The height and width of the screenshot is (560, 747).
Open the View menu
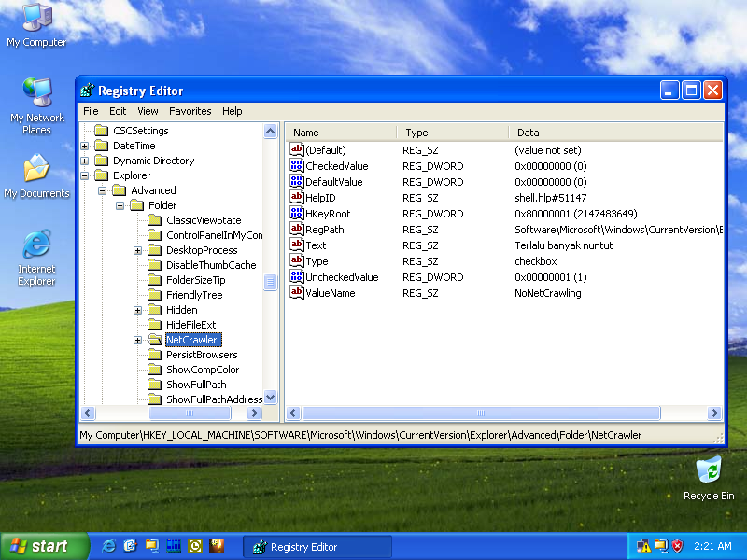(x=148, y=111)
